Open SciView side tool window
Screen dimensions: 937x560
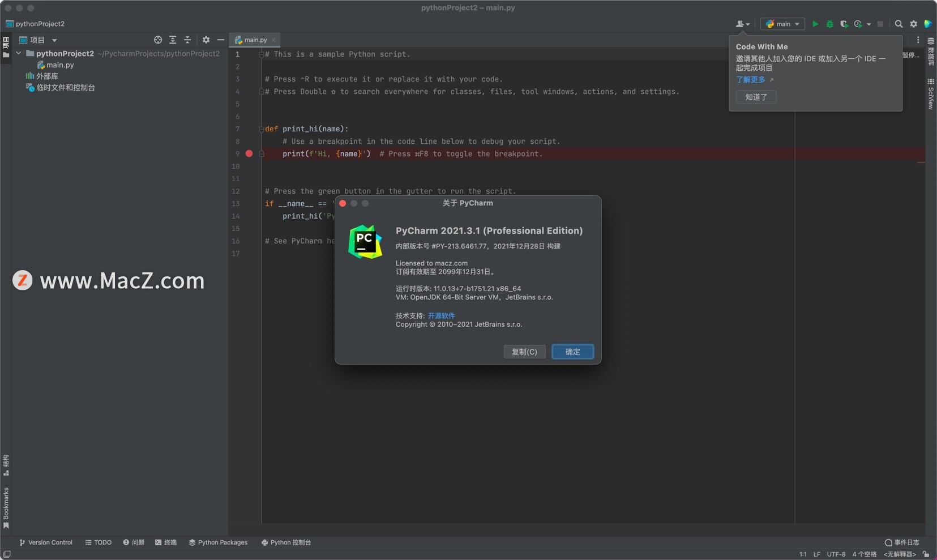(x=931, y=94)
